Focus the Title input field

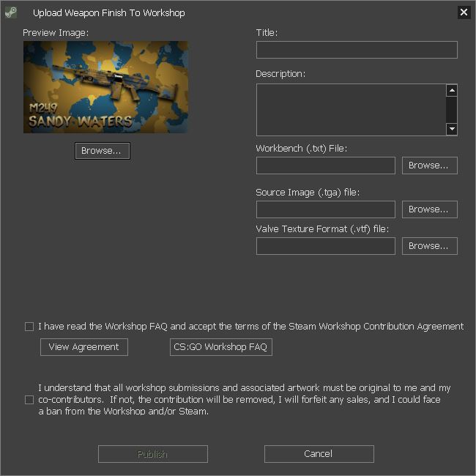357,50
